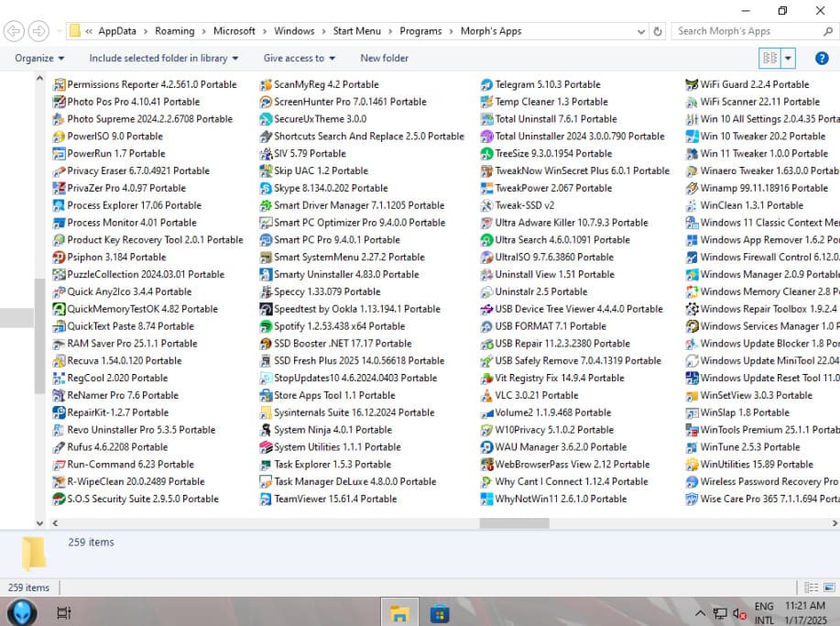Open the recent locations dropdown arrow
840x626 pixels.
59,32
